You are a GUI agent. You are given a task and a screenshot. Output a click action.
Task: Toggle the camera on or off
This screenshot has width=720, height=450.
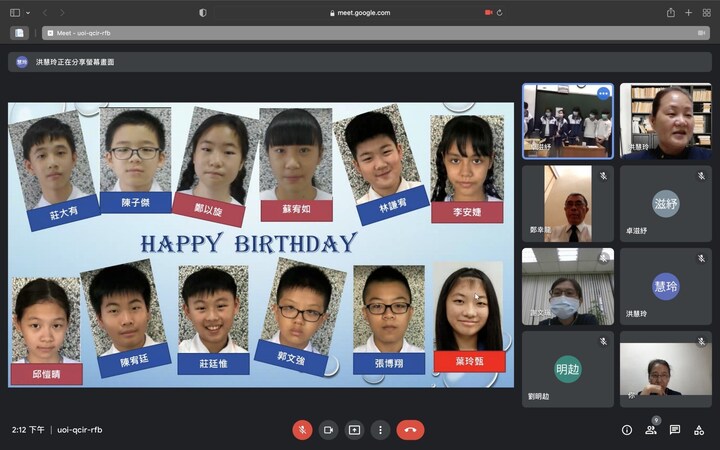point(328,429)
